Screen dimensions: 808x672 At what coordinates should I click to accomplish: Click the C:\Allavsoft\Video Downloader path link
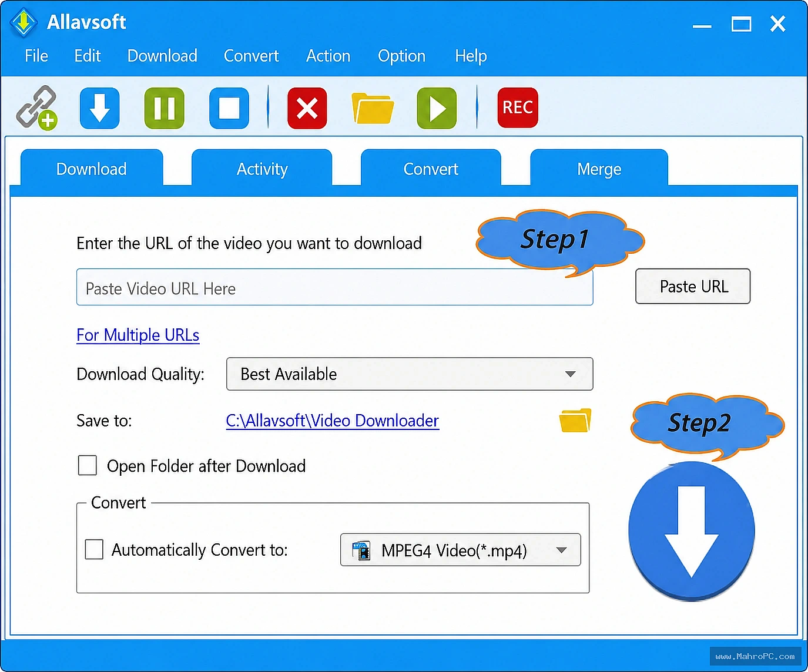[333, 421]
